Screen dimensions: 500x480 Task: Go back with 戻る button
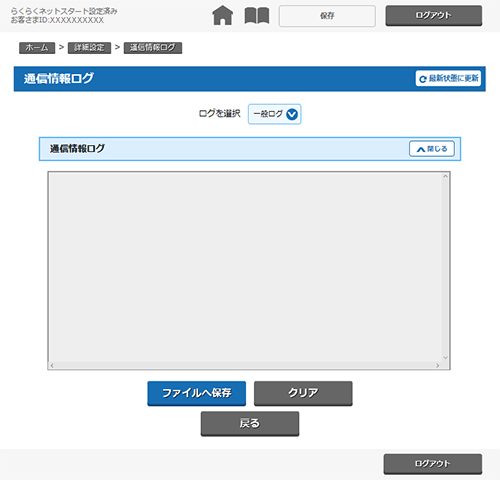[x=250, y=424]
